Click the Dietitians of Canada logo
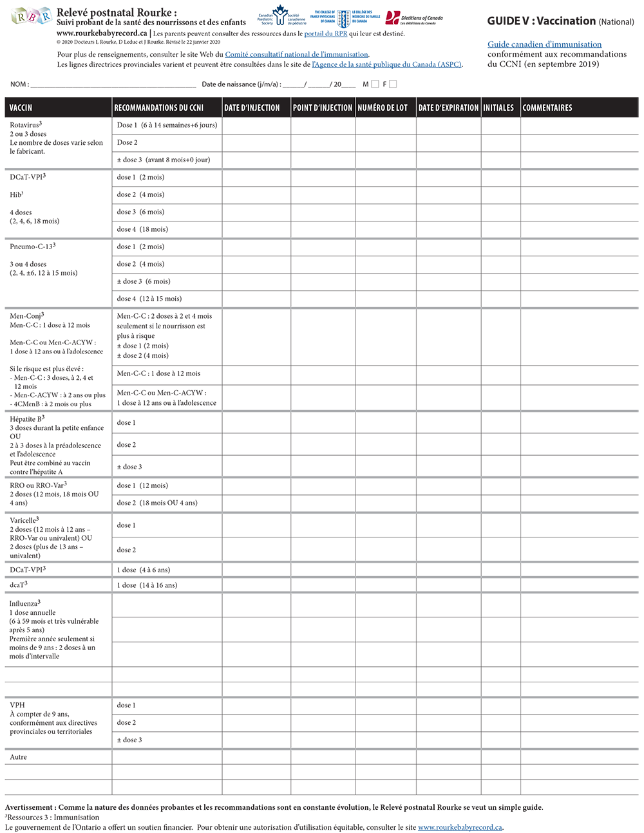Screen dimensions: 644x833 [415, 18]
